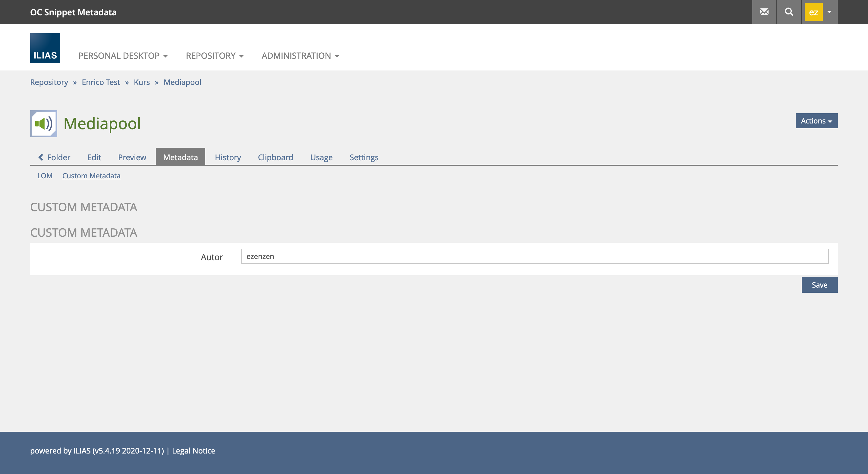868x474 pixels.
Task: Click the Mediapool speaker icon
Action: pos(43,123)
